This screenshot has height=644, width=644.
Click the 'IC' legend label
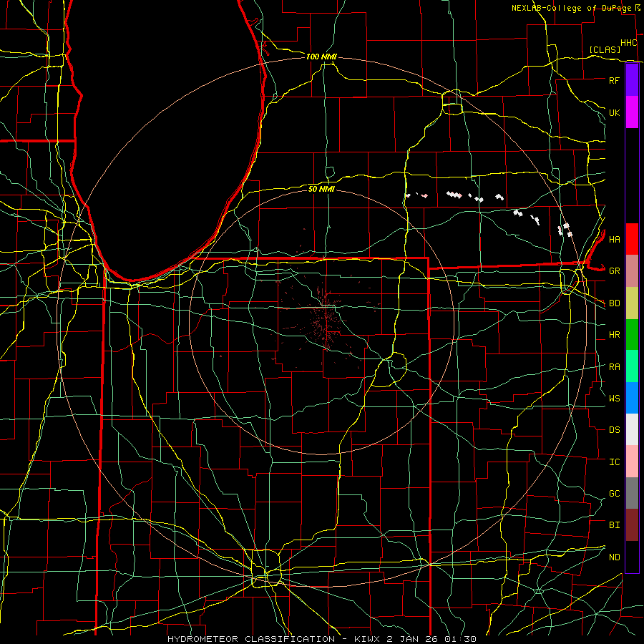point(614,462)
